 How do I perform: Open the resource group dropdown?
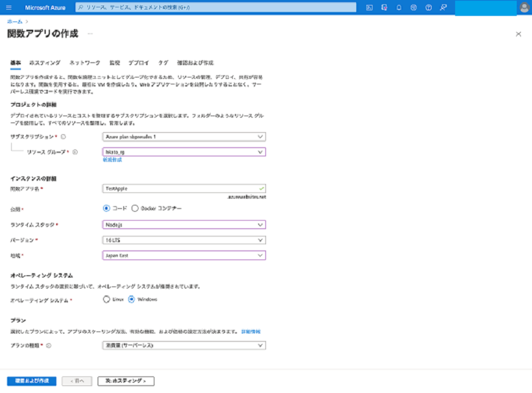[184, 152]
